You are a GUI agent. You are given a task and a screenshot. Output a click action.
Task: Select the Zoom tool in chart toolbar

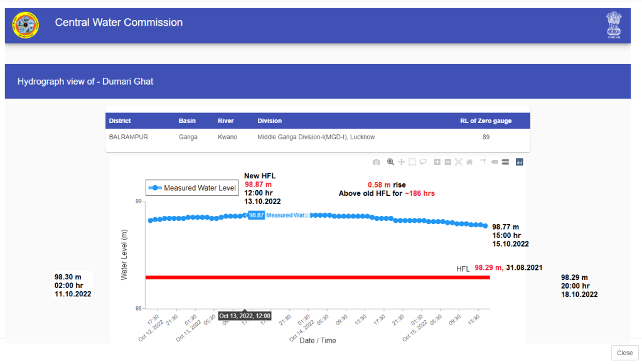390,162
